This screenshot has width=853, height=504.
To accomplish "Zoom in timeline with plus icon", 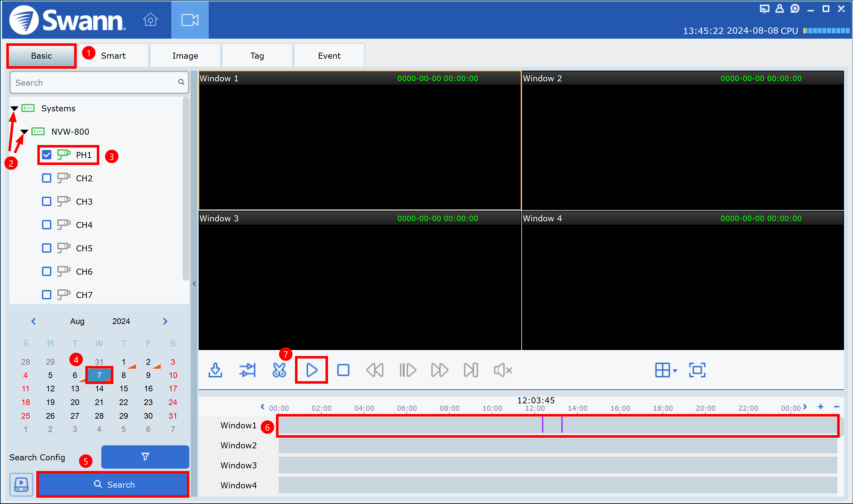I will pos(821,407).
